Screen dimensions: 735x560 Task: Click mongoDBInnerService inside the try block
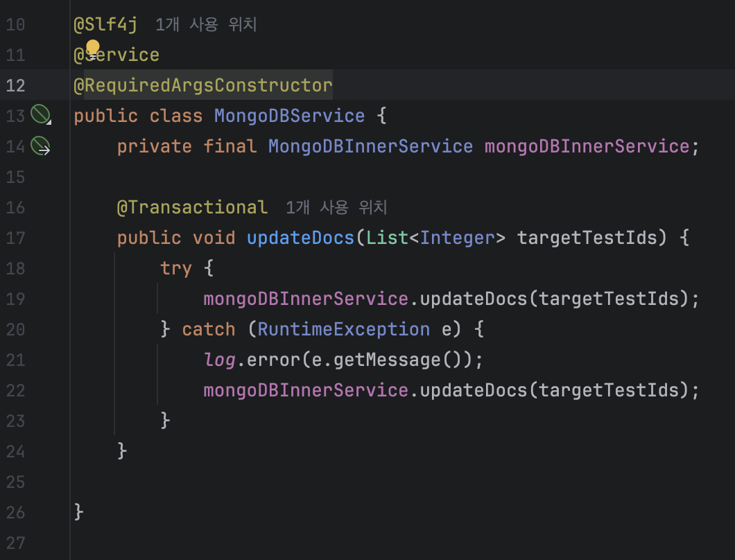[306, 299]
